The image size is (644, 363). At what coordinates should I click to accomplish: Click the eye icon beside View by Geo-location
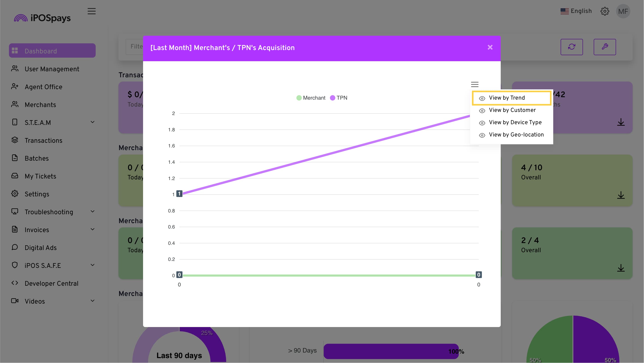(482, 135)
